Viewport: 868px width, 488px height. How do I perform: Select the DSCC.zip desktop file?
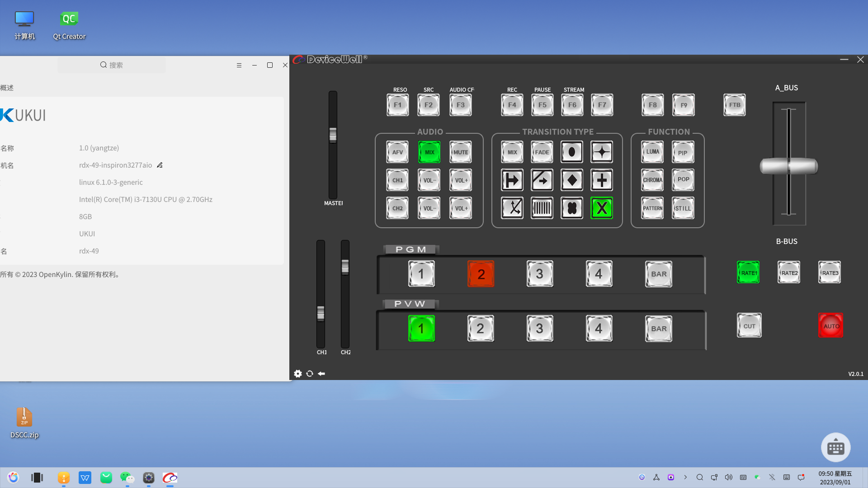tap(24, 423)
